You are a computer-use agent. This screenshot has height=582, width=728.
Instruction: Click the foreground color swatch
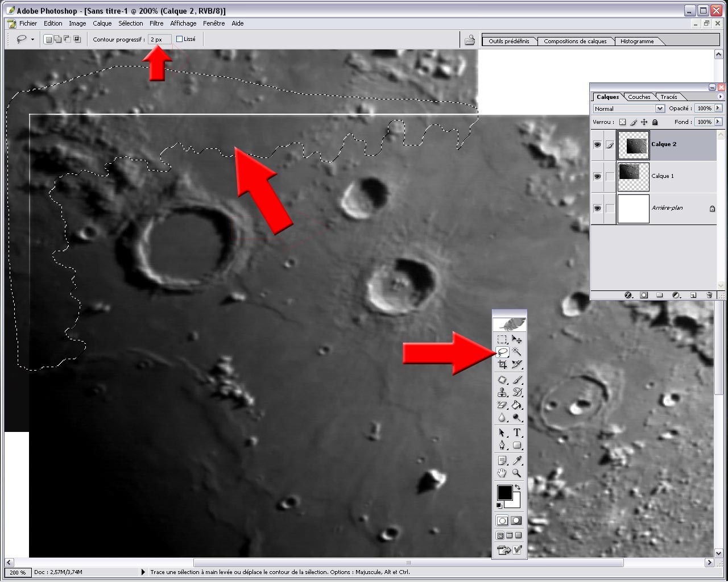click(x=504, y=492)
